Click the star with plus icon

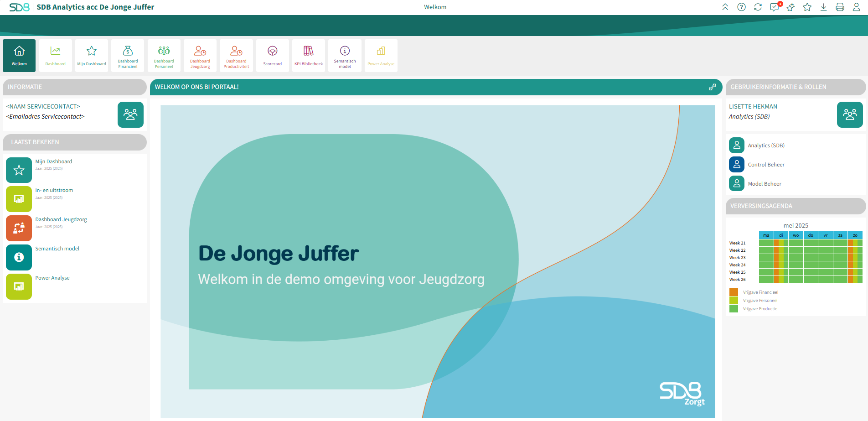(791, 7)
